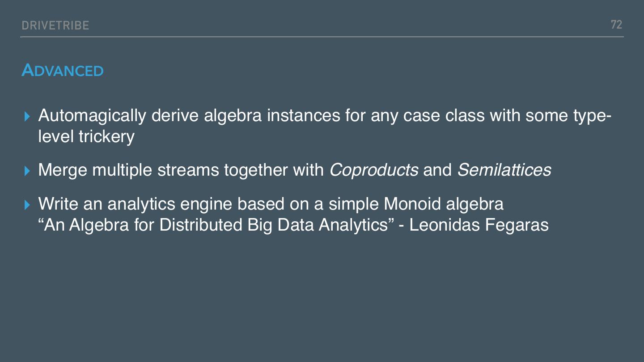Click the slide number 72

pyautogui.click(x=616, y=25)
